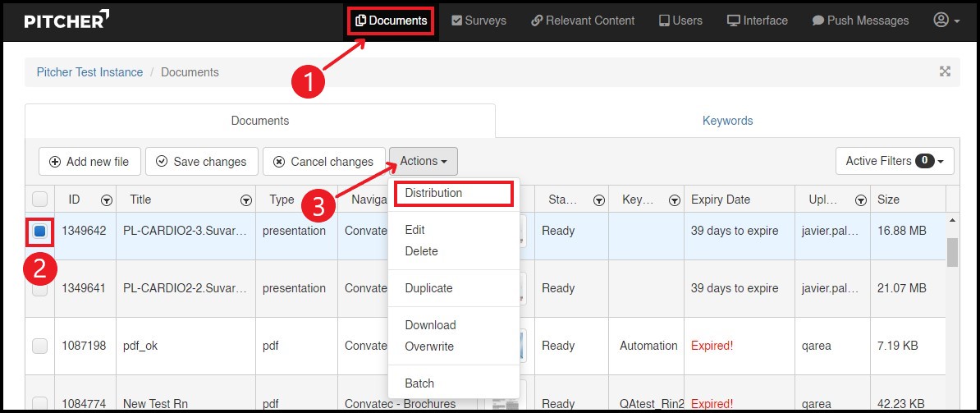Open the Users page
Image resolution: width=980 pixels, height=413 pixels.
tap(680, 21)
